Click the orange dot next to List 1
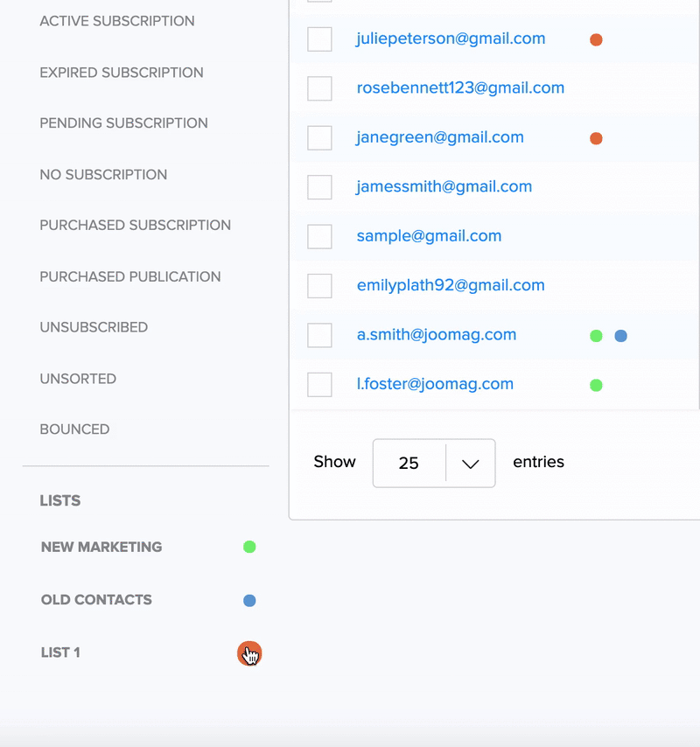The image size is (700, 747). (249, 653)
